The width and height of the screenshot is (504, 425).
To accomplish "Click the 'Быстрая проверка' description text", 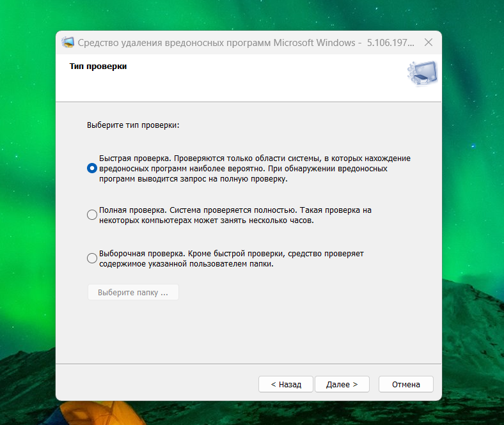I will coord(255,168).
